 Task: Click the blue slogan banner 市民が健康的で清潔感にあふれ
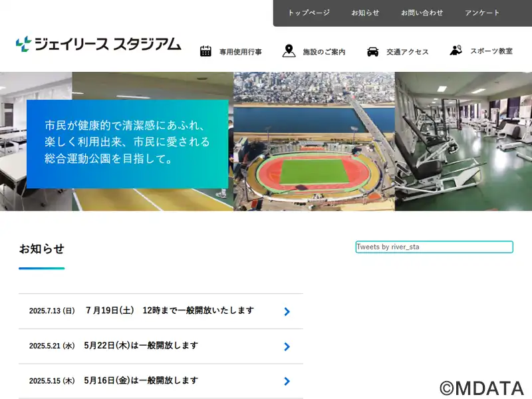(127, 144)
